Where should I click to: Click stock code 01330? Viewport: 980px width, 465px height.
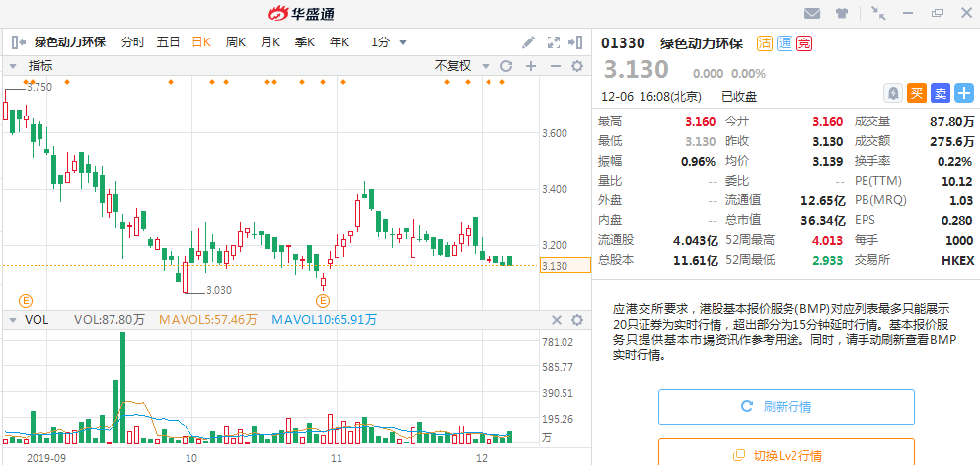[623, 43]
